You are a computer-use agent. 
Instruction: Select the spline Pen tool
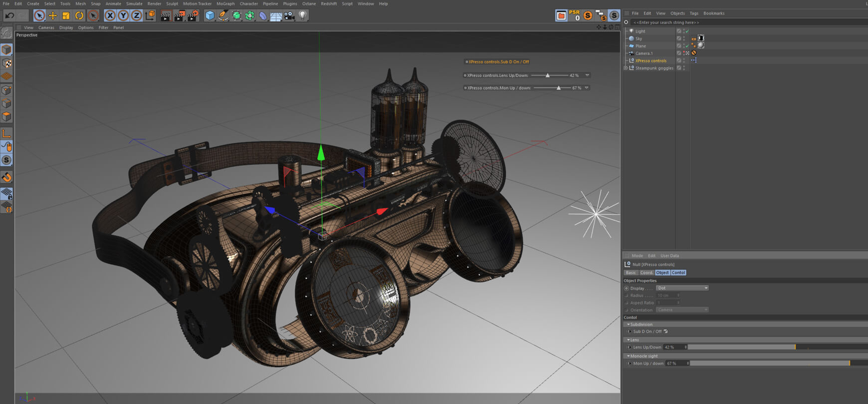tap(223, 15)
